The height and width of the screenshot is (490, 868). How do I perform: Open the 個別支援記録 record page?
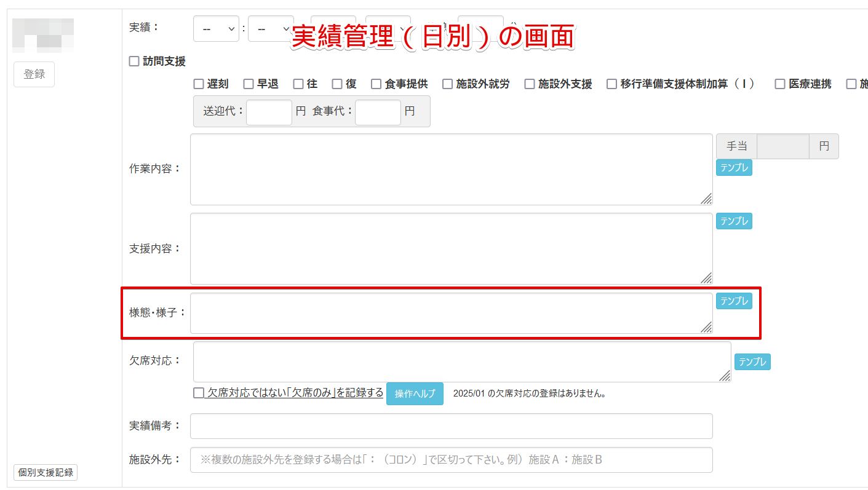(x=44, y=472)
